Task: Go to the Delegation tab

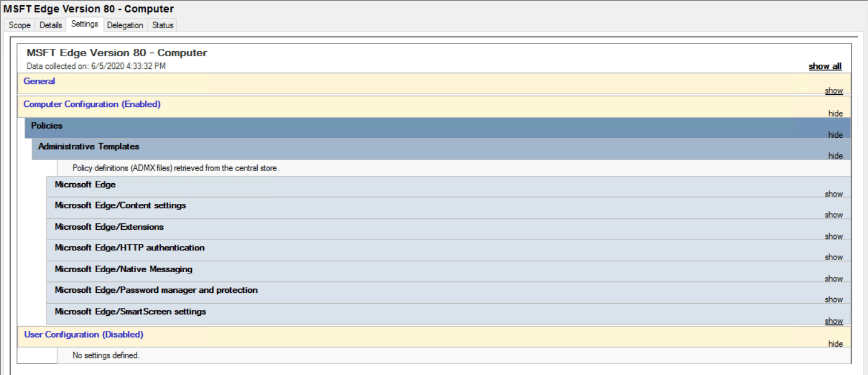Action: [x=125, y=25]
